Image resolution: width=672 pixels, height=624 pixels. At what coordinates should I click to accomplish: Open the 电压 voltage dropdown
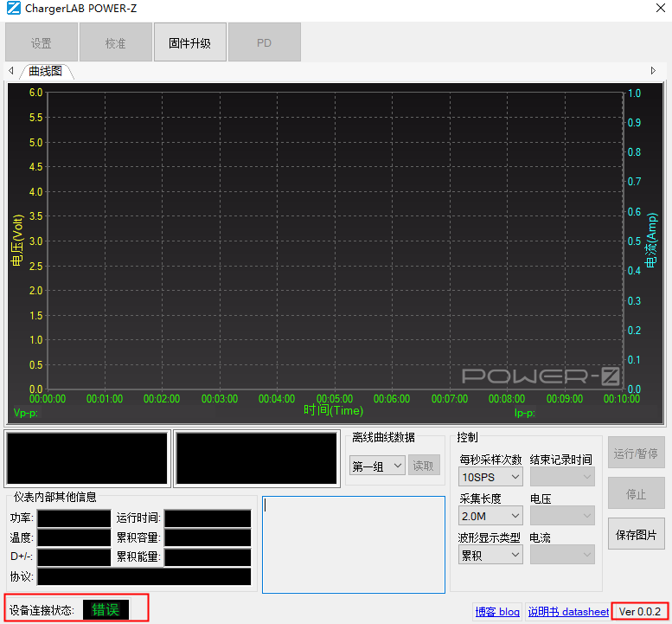coord(562,516)
